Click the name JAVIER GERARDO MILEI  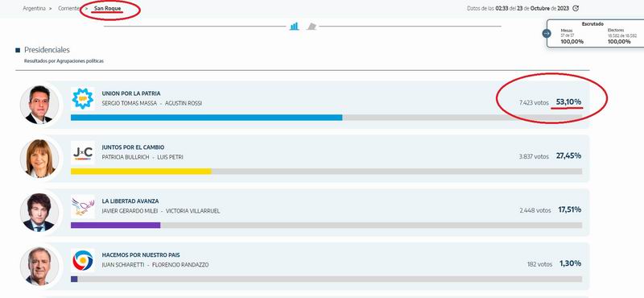pos(130,211)
